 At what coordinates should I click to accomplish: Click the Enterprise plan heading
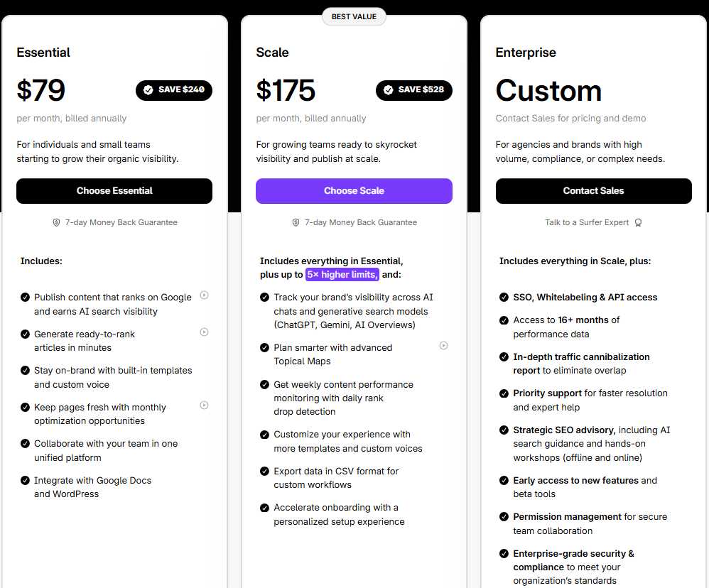[x=526, y=53]
